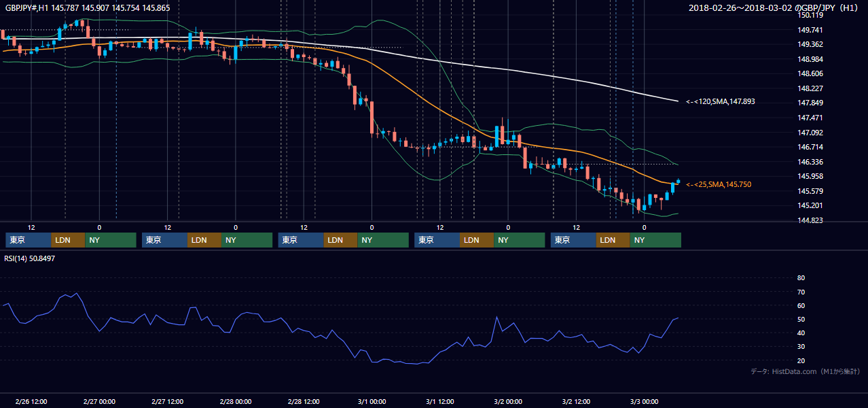Click the RSI(14) 50.8497 indicator label
The image size is (868, 408).
tap(29, 258)
